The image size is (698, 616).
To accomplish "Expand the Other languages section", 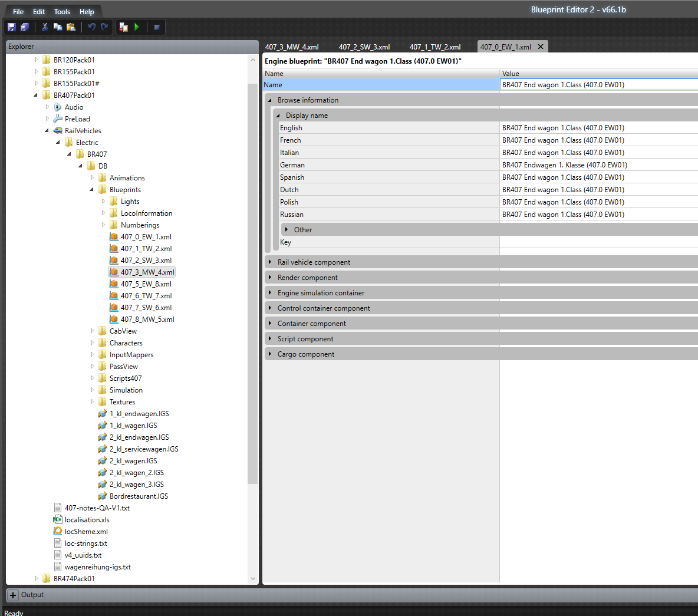I will (x=287, y=230).
